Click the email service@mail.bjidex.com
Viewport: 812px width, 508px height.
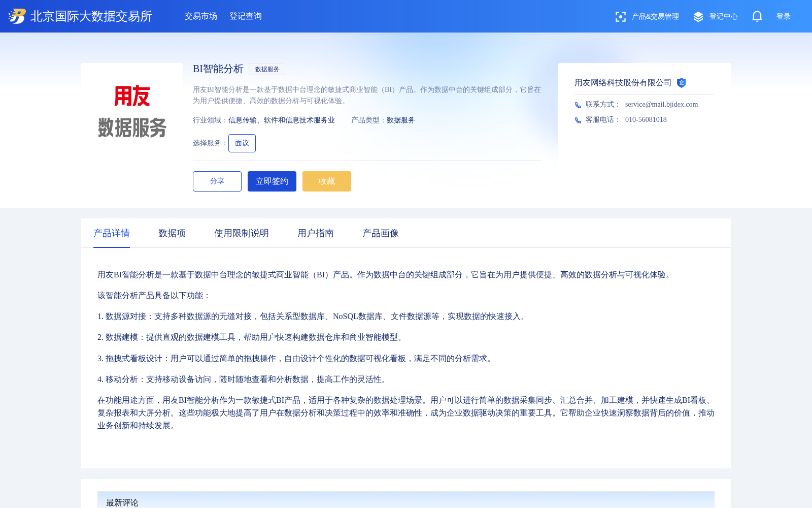click(662, 105)
